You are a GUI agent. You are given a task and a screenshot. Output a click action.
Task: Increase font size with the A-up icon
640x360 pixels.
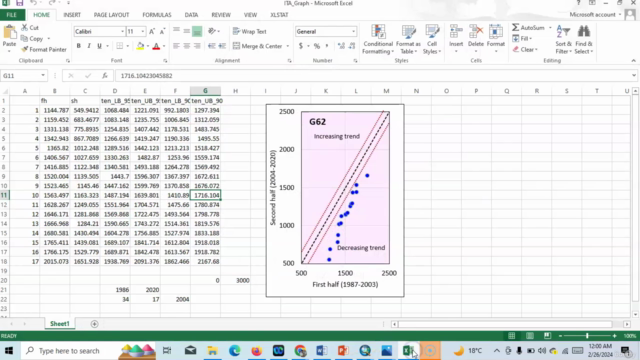click(x=152, y=31)
